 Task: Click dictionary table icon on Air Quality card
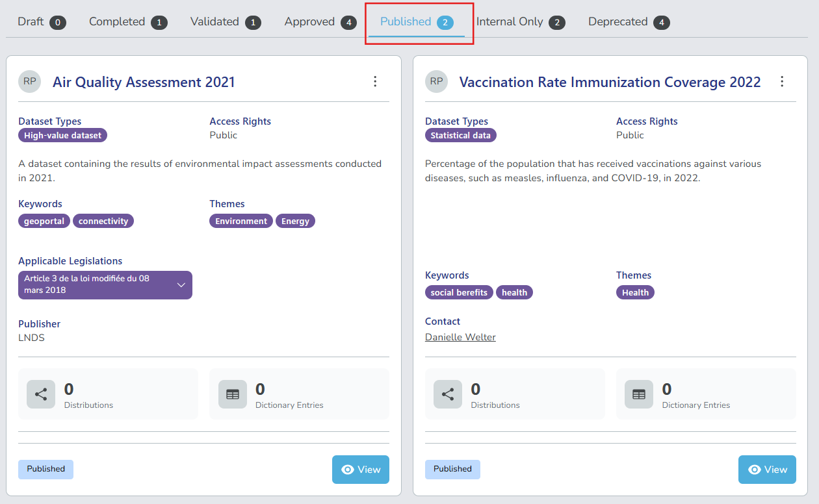[x=233, y=394]
